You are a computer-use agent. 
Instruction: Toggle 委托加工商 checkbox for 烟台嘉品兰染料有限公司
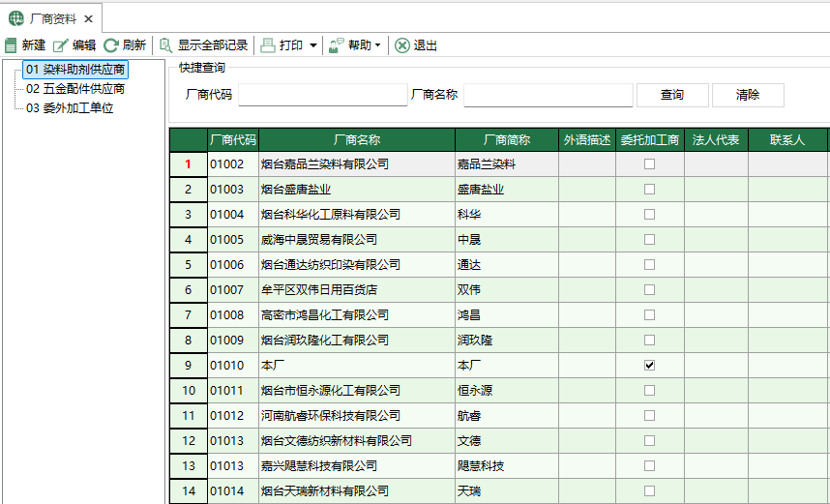649,164
